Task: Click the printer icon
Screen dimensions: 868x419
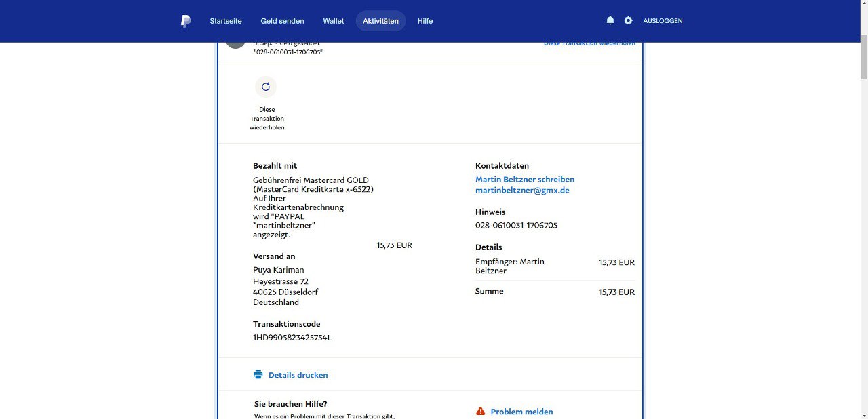Action: pyautogui.click(x=258, y=374)
